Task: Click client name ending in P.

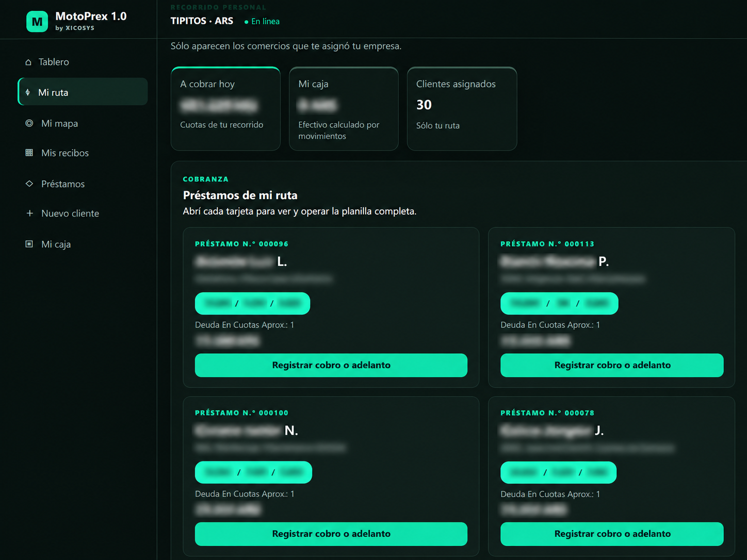Action: coord(555,261)
